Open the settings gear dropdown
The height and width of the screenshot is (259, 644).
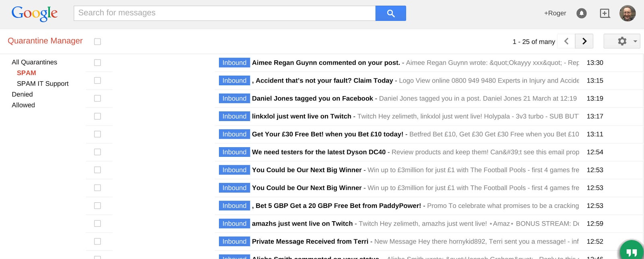pos(622,41)
